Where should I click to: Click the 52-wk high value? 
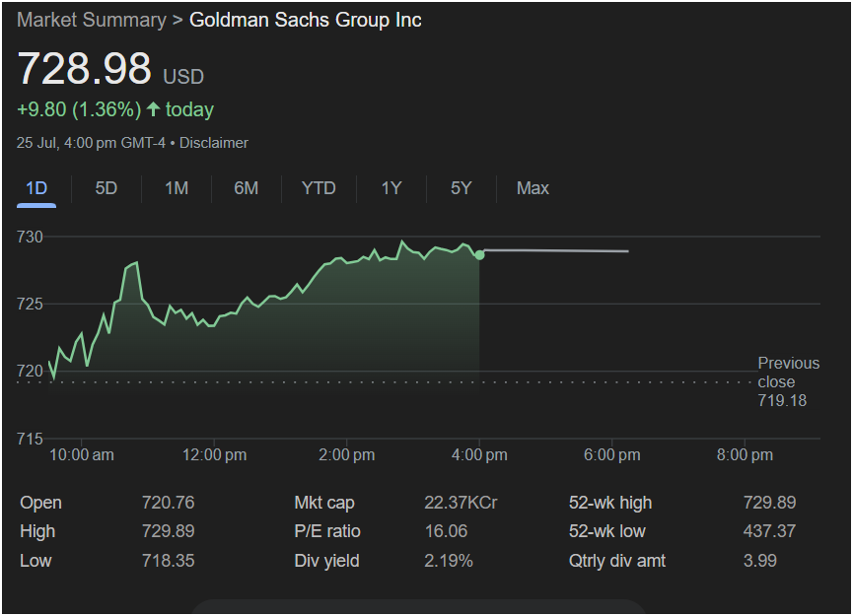coord(770,503)
